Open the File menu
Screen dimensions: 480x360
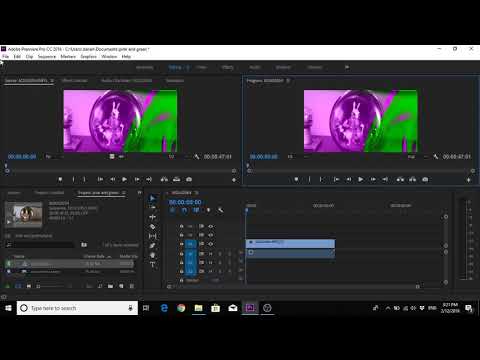[x=6, y=56]
